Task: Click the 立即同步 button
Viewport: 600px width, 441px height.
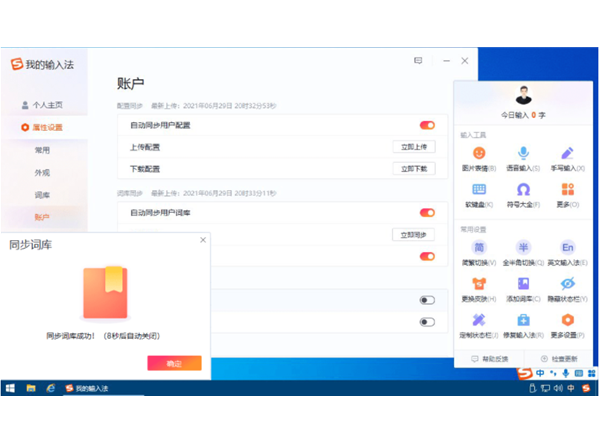Action: point(413,235)
